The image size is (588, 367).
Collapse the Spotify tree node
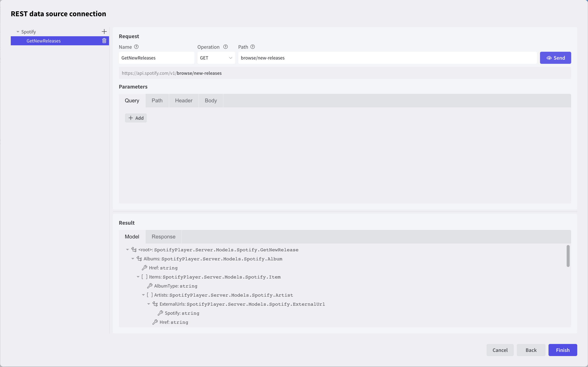(x=18, y=32)
